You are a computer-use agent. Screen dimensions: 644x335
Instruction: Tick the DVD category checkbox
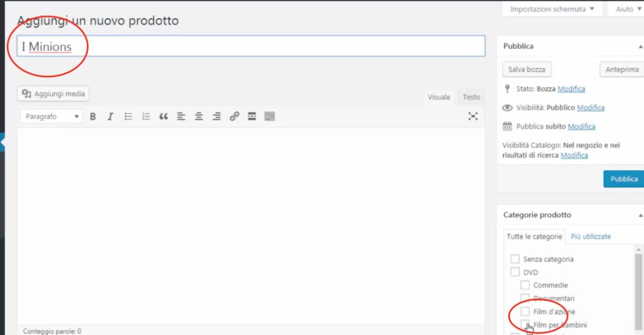pos(515,272)
